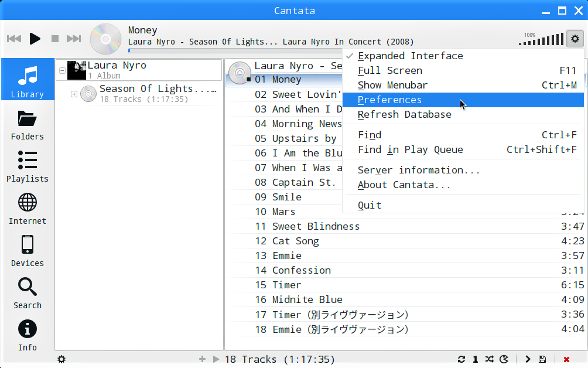Click the library settings gear at bottom
This screenshot has height=368, width=588.
click(61, 359)
